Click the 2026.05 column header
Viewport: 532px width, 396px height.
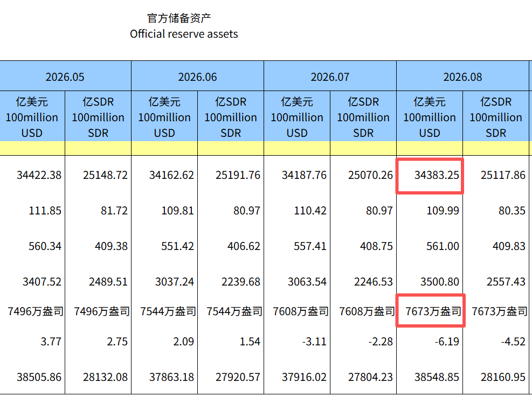65,77
